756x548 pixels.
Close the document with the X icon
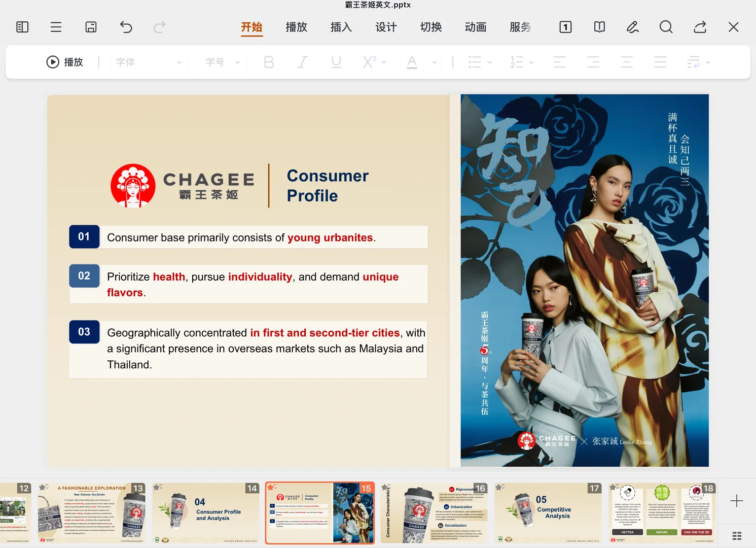click(733, 27)
